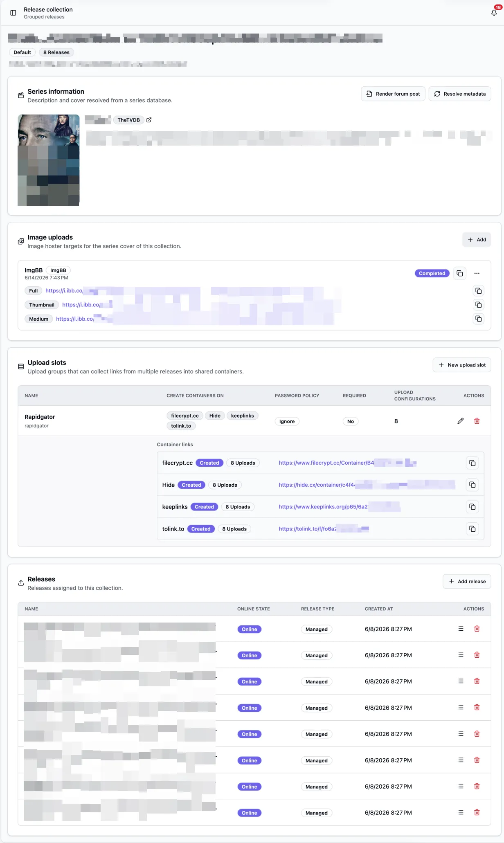The height and width of the screenshot is (843, 504).
Task: Click Add release button
Action: 467,581
